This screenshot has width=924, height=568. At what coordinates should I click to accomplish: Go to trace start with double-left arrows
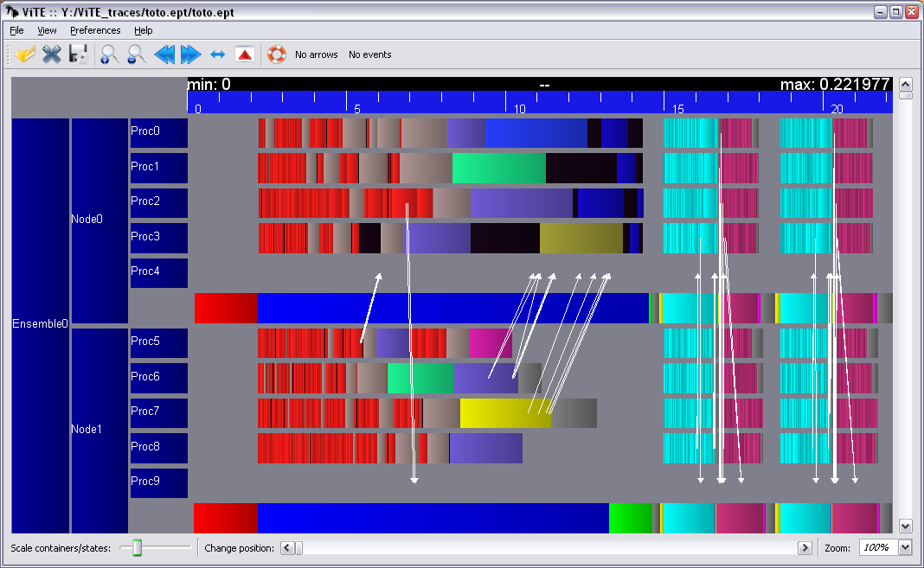click(164, 54)
